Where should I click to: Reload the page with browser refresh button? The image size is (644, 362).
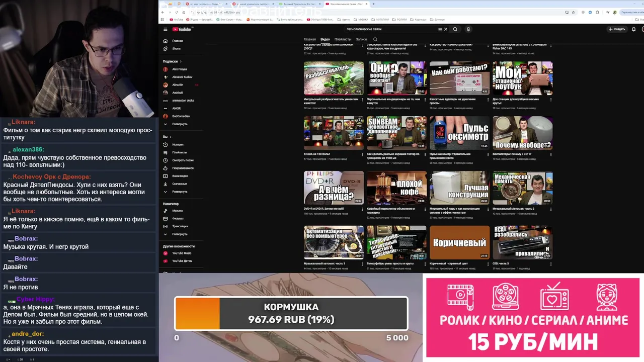[176, 12]
